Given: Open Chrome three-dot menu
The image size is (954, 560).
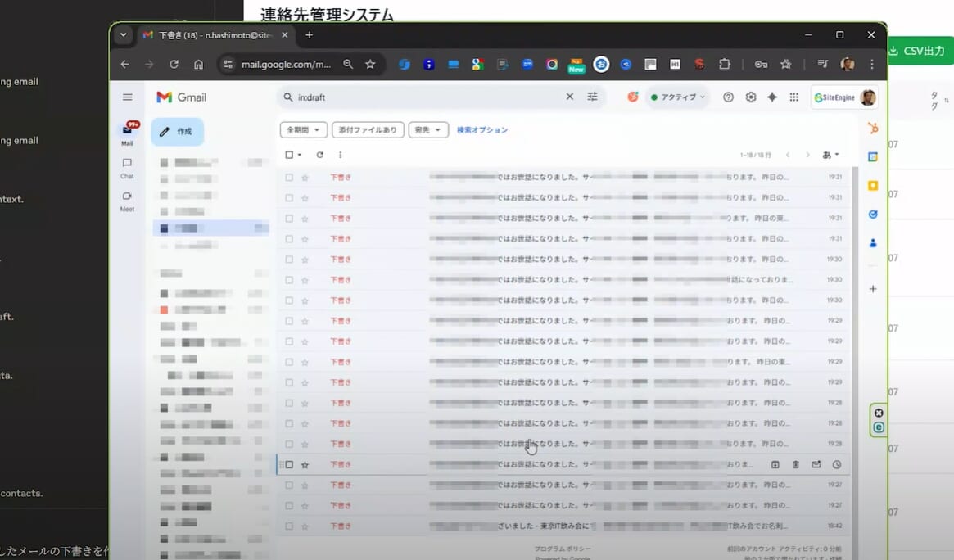Looking at the screenshot, I should tap(872, 64).
